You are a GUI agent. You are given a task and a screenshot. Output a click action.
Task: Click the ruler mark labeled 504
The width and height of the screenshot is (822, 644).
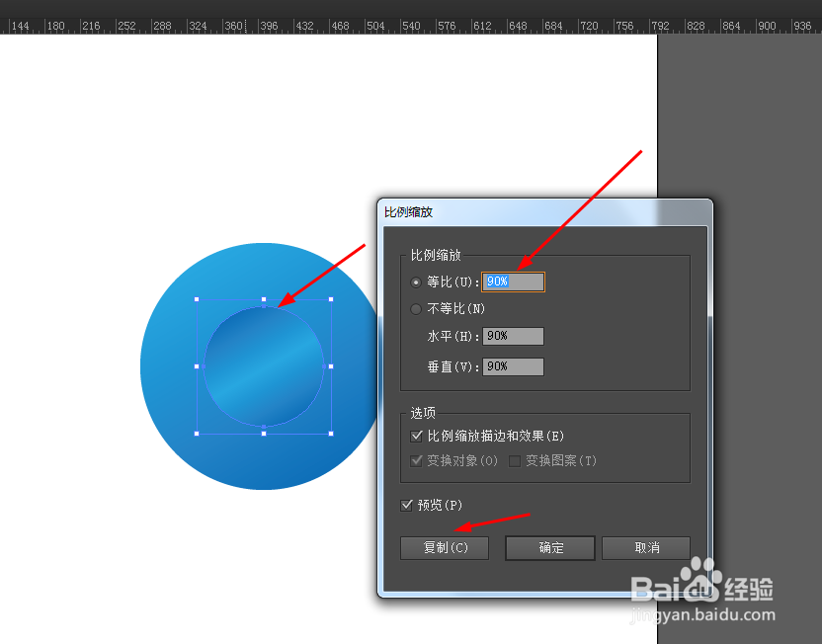[375, 26]
